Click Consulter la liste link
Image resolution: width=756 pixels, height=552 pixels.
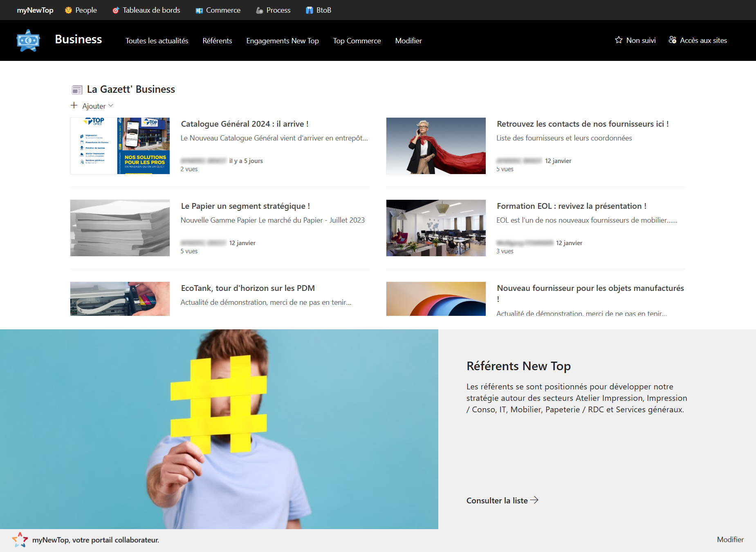503,501
